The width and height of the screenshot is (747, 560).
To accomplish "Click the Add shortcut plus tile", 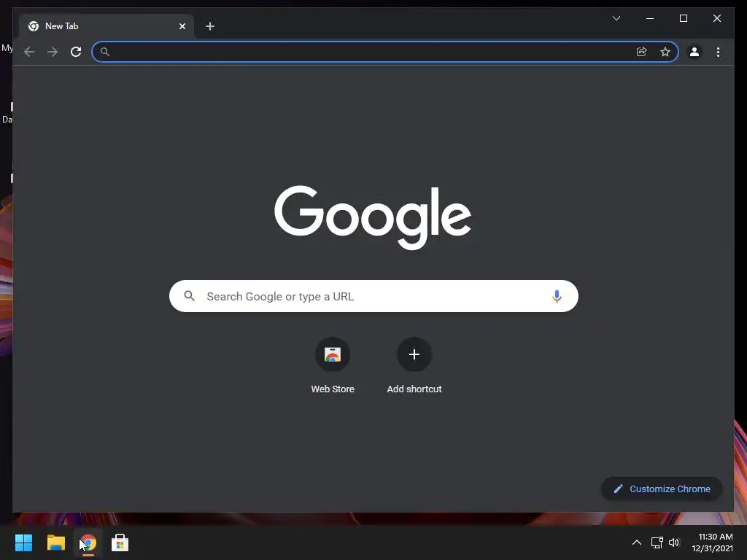I will coord(414,354).
